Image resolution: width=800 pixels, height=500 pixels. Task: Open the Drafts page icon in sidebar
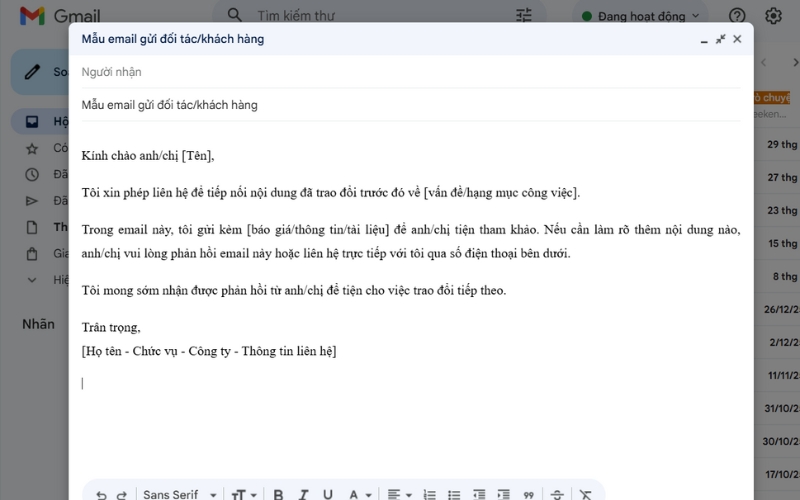[32, 227]
